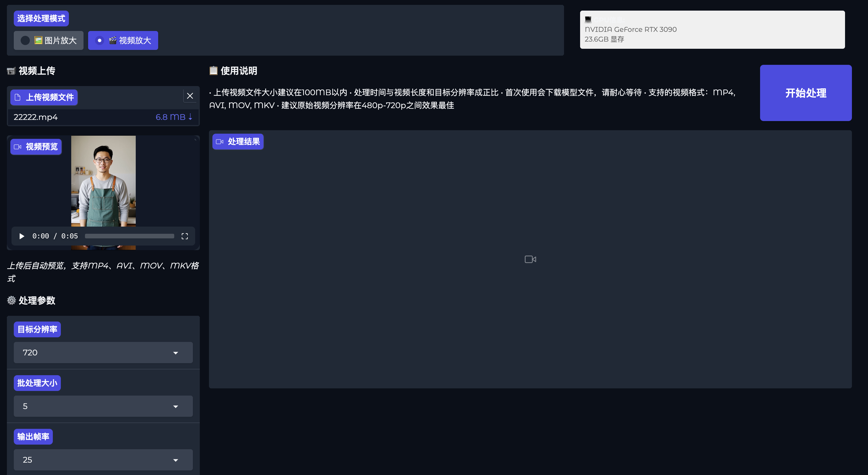
Task: Click the file icon on the upload label
Action: pyautogui.click(x=18, y=97)
